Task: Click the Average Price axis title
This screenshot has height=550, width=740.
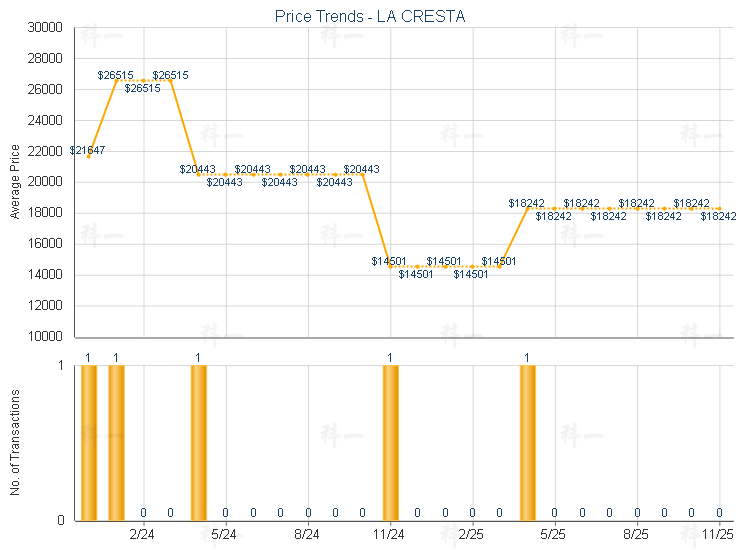Action: tap(15, 182)
